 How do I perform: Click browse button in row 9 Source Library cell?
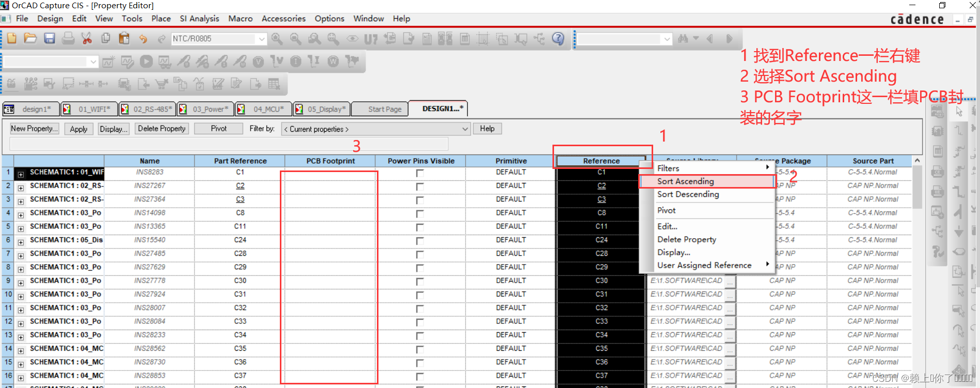click(730, 282)
